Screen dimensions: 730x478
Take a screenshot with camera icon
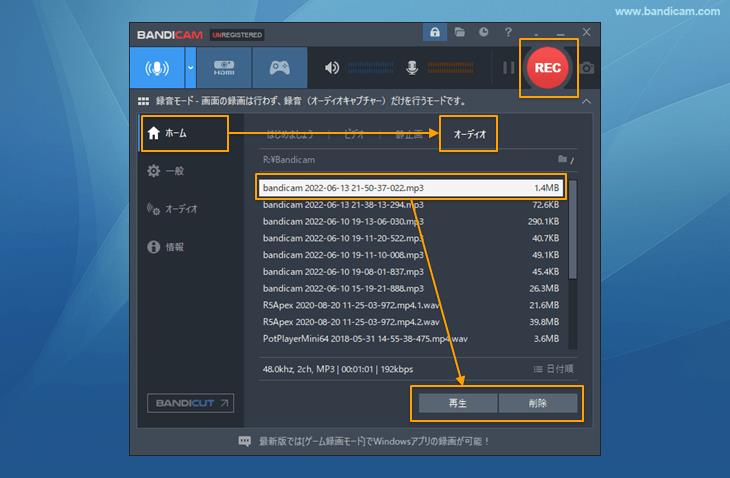(x=588, y=68)
